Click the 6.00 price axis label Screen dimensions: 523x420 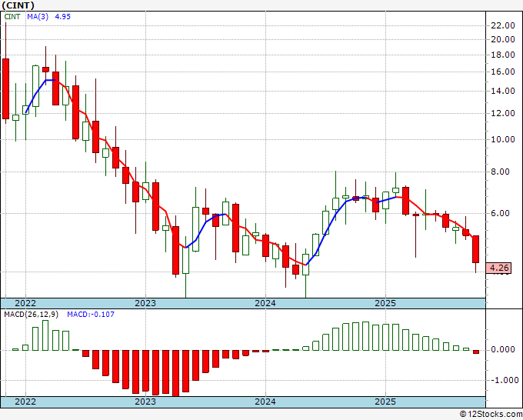click(503, 214)
